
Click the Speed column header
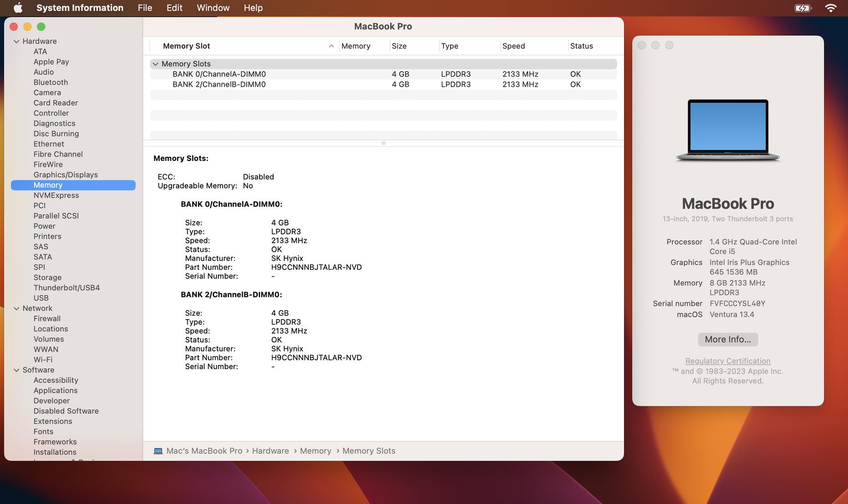[533, 46]
